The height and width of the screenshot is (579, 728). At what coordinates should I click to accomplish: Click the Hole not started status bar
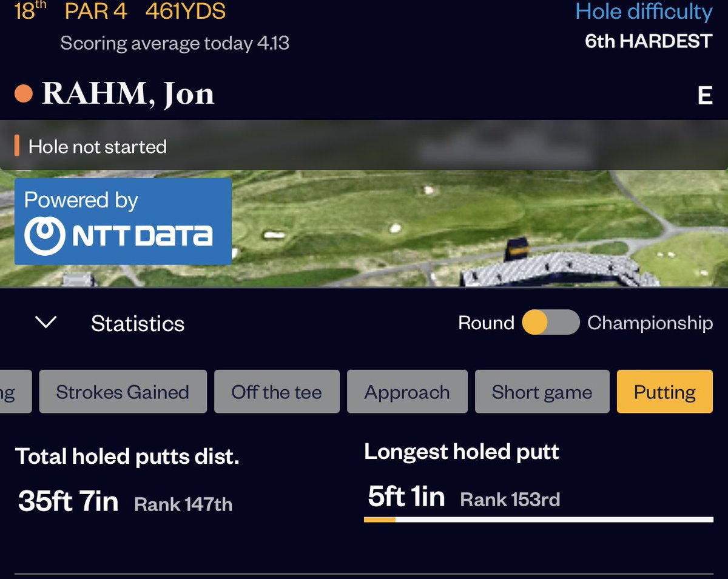point(364,146)
